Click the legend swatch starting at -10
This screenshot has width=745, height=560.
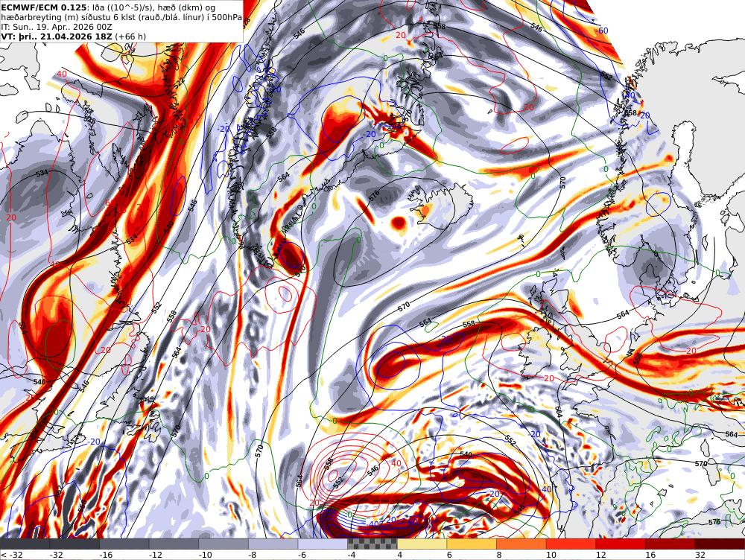[x=223, y=544]
